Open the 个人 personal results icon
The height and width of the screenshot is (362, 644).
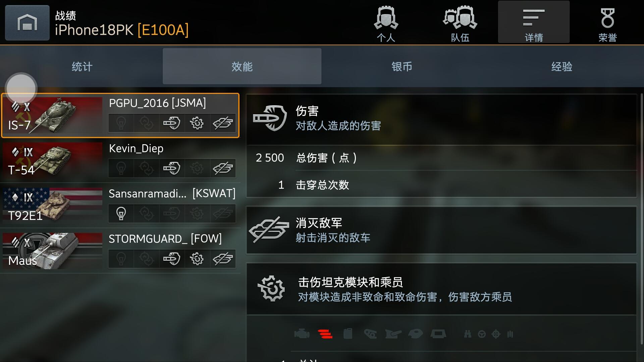coord(386,23)
